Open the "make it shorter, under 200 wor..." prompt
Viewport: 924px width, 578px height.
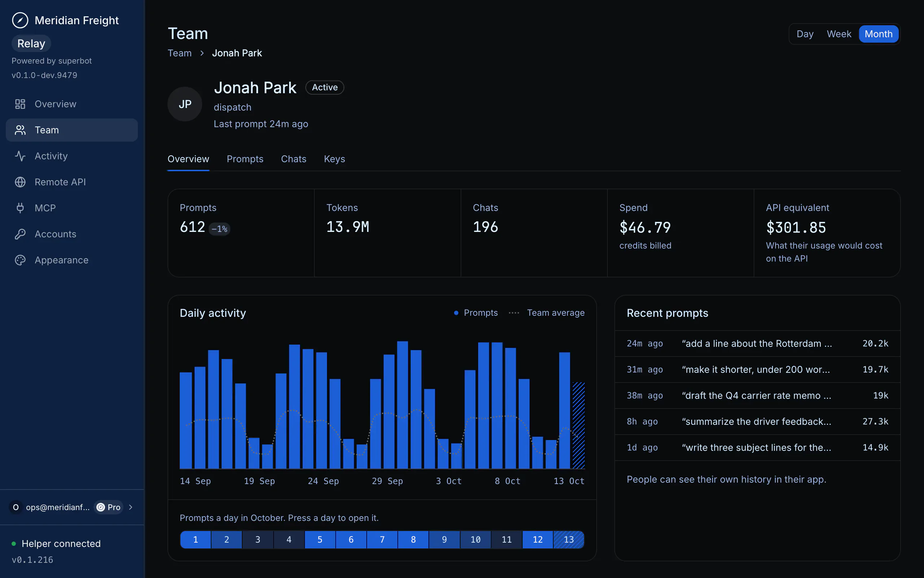[x=758, y=370]
